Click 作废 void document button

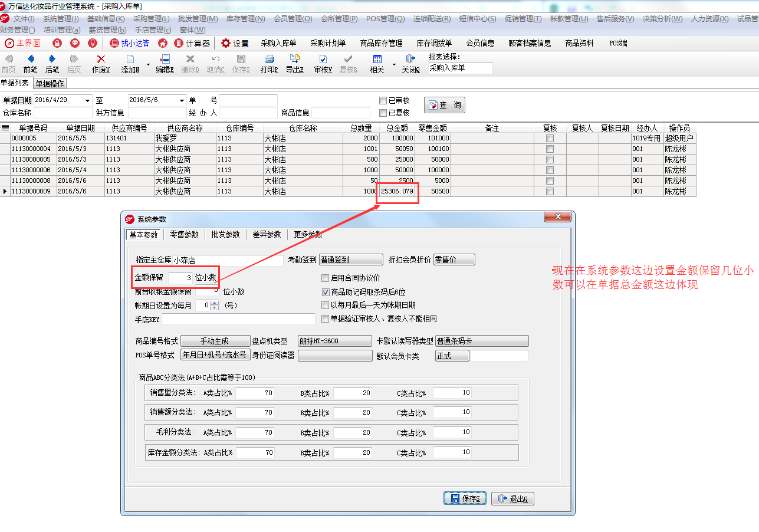pos(101,64)
